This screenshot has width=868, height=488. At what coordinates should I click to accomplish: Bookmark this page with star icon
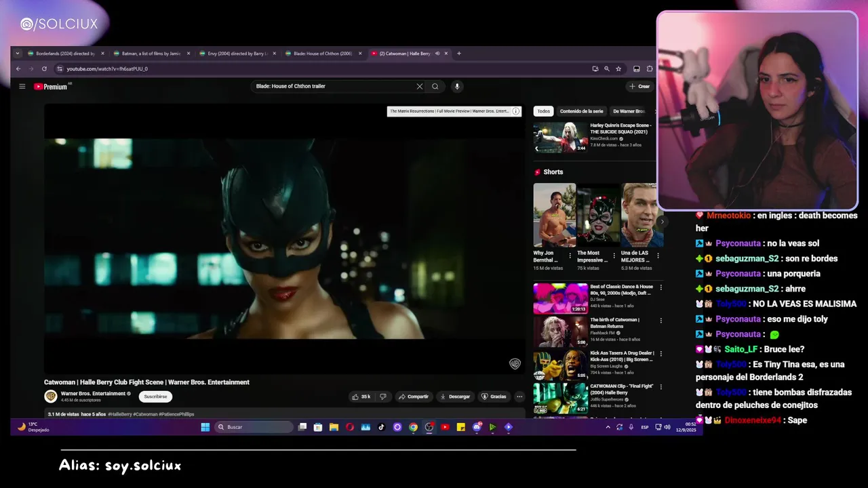point(618,68)
